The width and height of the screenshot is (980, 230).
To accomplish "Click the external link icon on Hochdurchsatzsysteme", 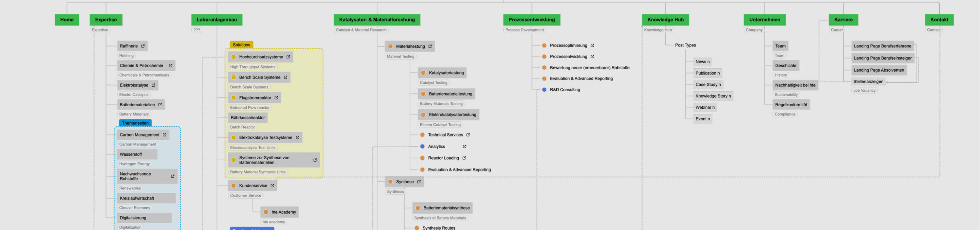I will coord(288,57).
